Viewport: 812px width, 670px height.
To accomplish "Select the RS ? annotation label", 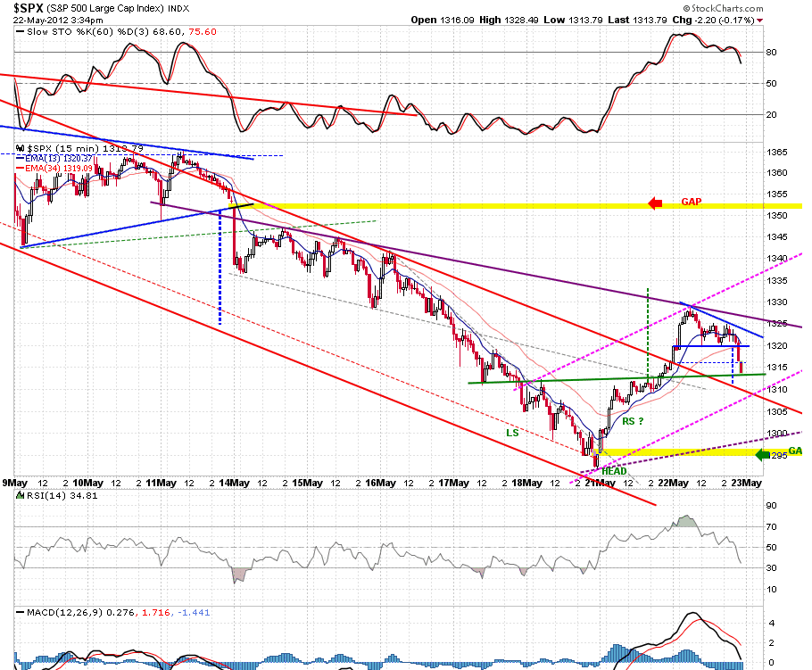I will (633, 421).
